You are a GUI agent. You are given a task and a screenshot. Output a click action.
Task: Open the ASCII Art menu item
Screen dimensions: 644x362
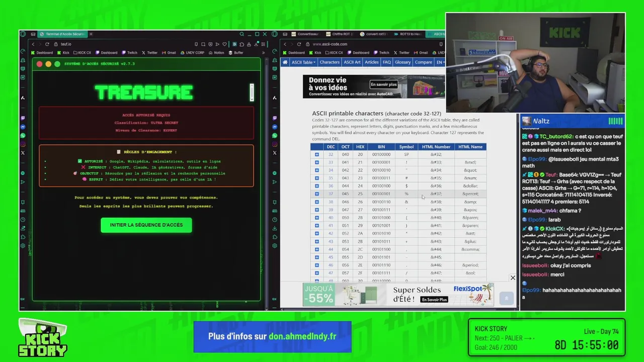352,62
